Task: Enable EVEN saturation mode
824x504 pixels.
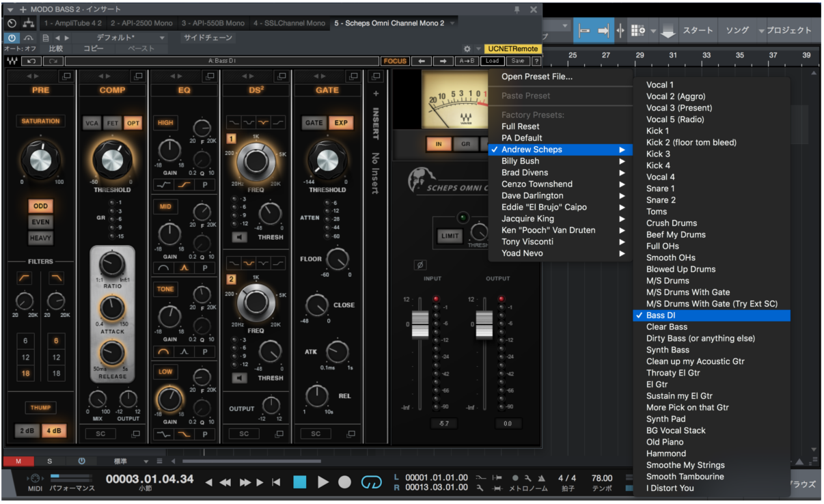Action: 40,222
